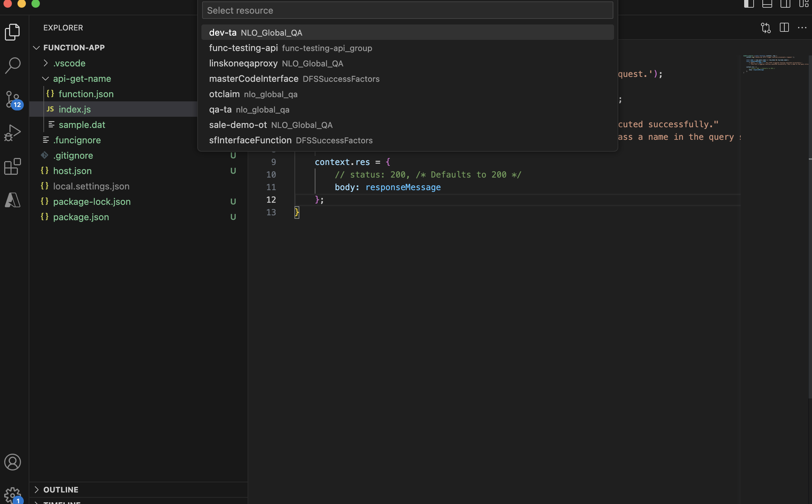Open local.settings.json file
This screenshot has height=504, width=812.
[x=91, y=186]
